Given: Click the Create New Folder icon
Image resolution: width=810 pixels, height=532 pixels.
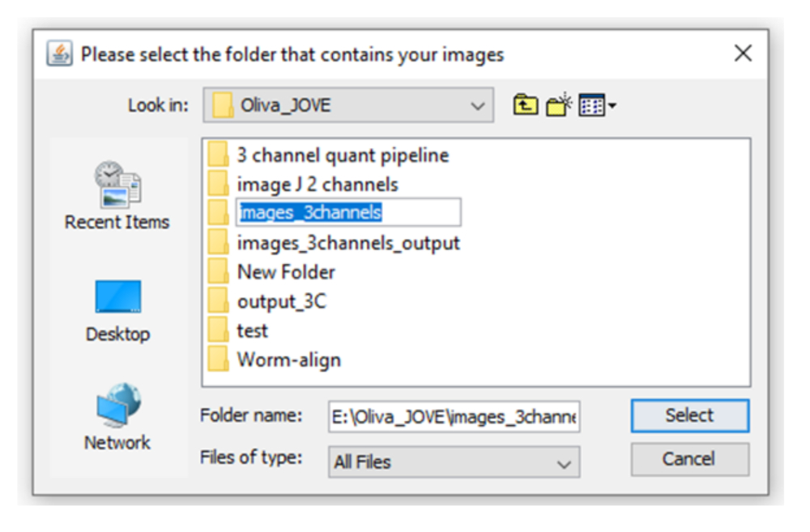Looking at the screenshot, I should (x=559, y=105).
